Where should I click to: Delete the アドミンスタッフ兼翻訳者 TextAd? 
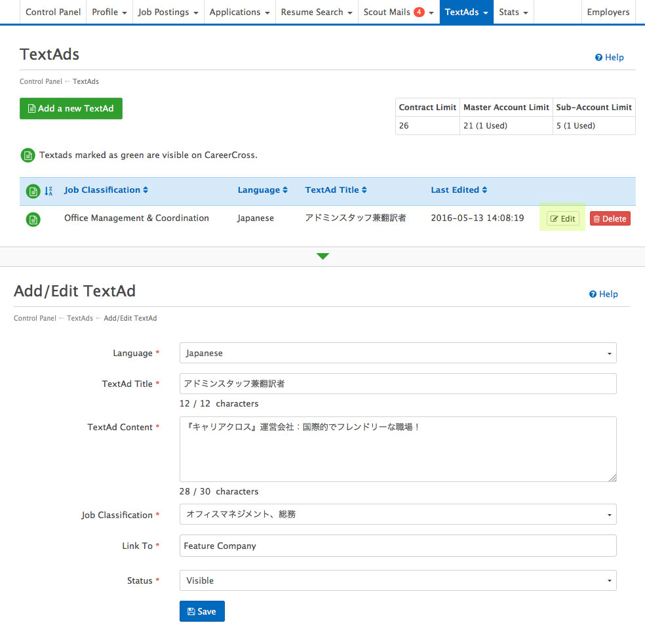pos(610,219)
